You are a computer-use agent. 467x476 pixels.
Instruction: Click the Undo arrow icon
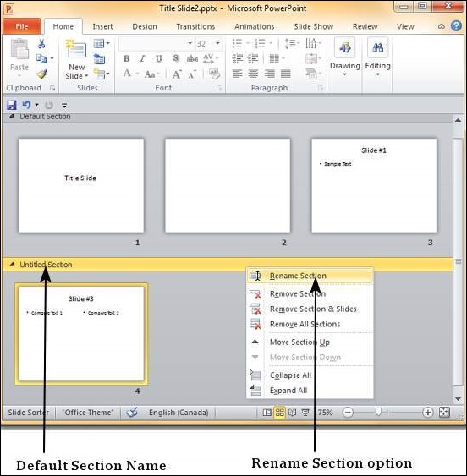(27, 105)
